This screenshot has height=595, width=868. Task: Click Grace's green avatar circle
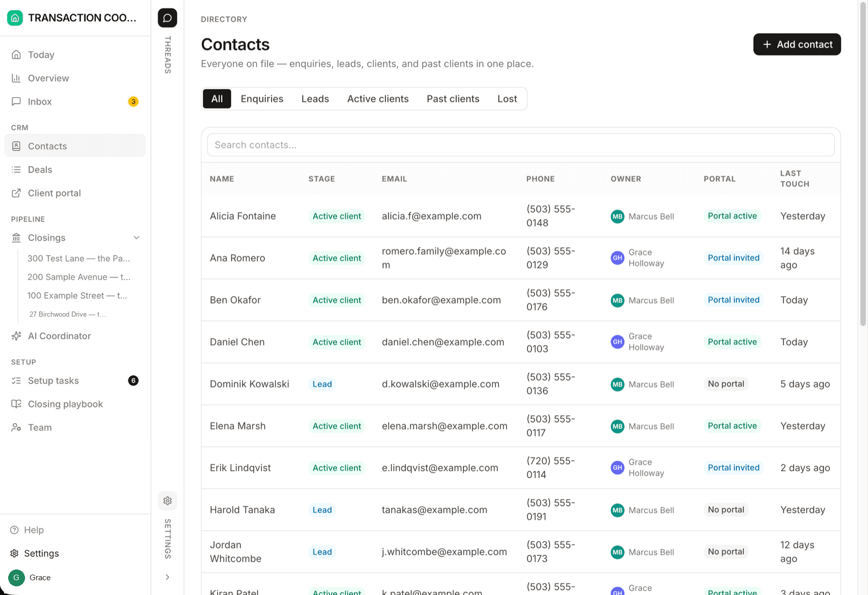click(16, 577)
